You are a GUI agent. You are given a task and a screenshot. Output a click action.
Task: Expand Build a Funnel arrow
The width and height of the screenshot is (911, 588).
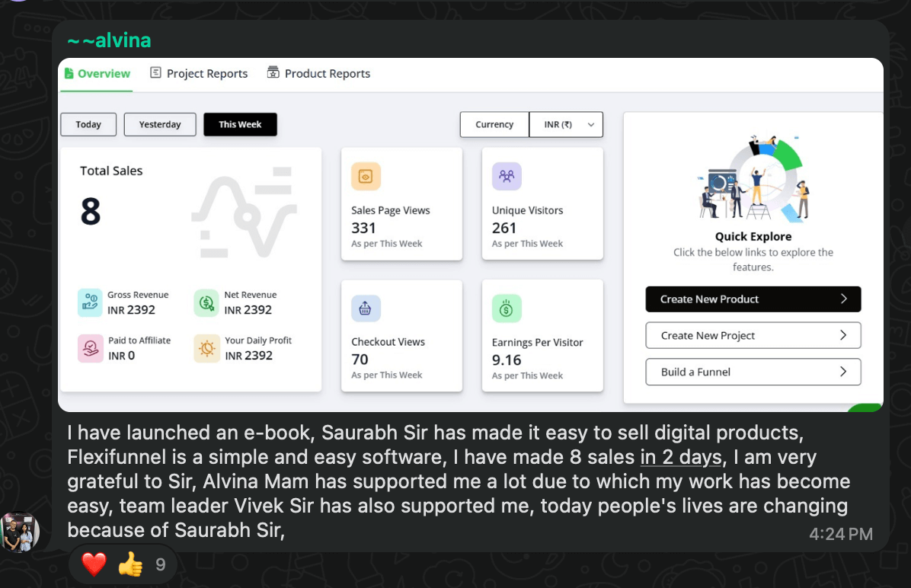click(843, 372)
